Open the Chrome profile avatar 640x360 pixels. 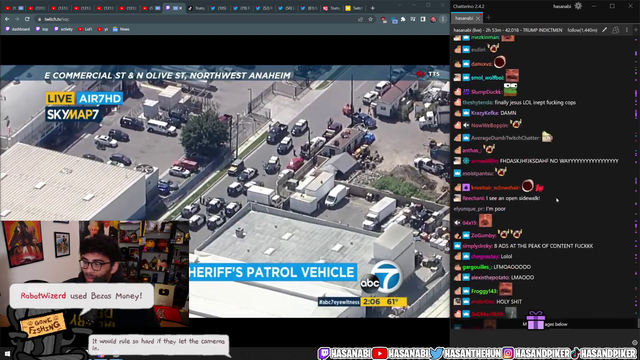433,19
